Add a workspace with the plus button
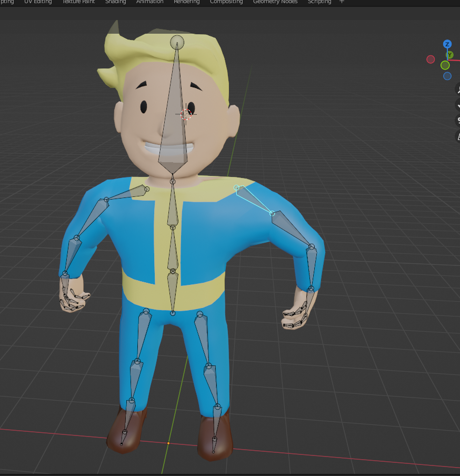The width and height of the screenshot is (460, 476). (342, 2)
